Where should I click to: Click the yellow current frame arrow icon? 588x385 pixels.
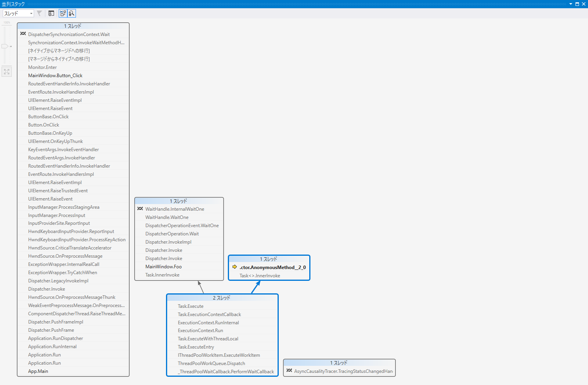[234, 267]
